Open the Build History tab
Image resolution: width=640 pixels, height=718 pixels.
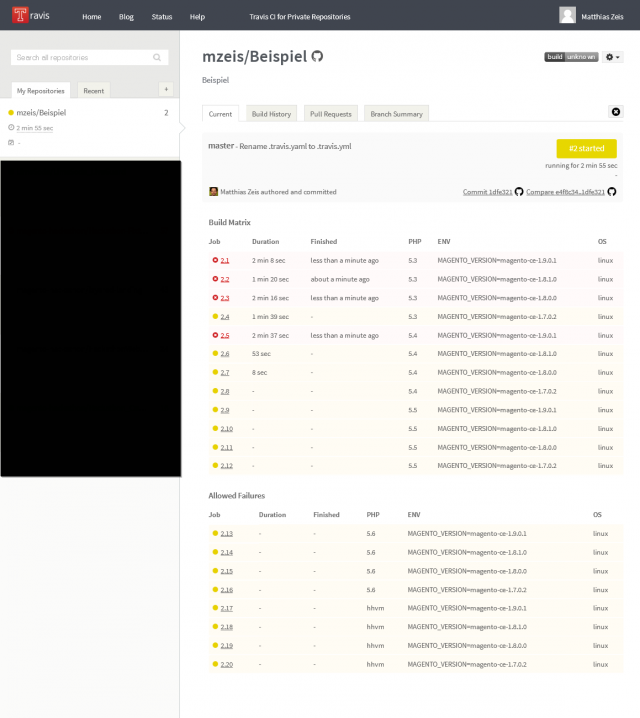pyautogui.click(x=271, y=114)
